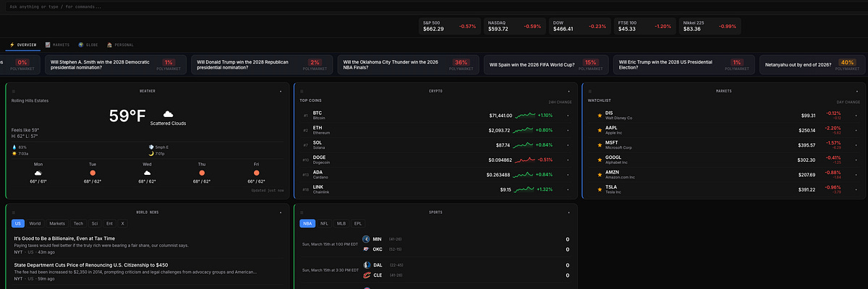The image size is (868, 289).
Task: Open Spain 2026 FIFA World Cup market
Action: click(547, 65)
